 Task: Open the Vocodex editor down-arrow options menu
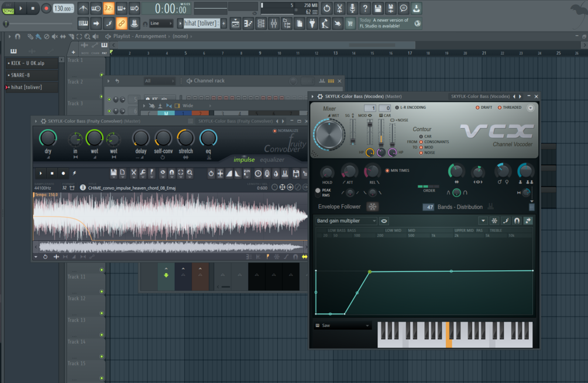click(x=483, y=220)
